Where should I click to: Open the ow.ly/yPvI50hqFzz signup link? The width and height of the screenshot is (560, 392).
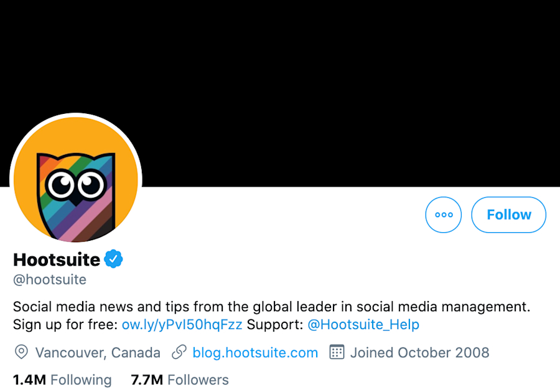click(x=180, y=324)
